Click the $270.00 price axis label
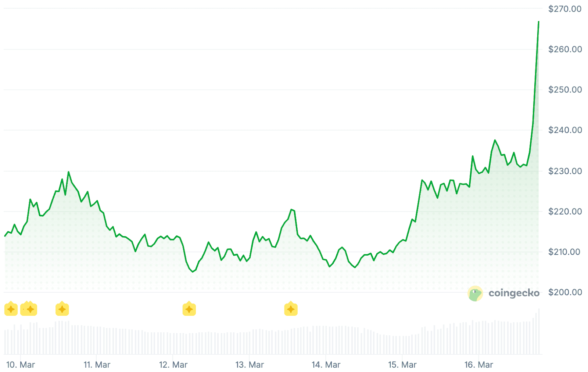 (565, 9)
